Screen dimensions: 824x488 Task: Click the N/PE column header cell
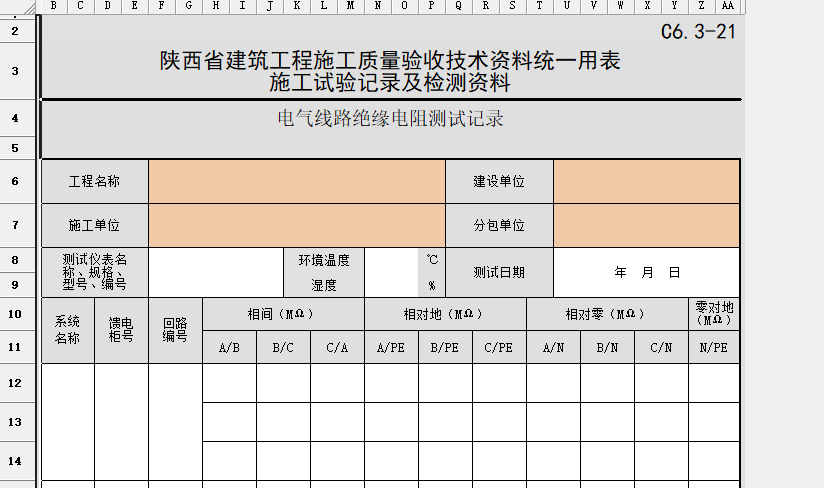714,347
